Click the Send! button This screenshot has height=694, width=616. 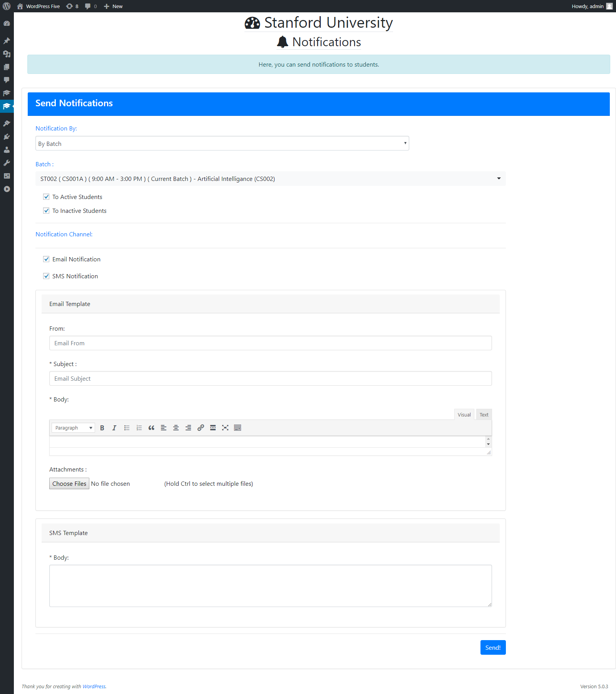pyautogui.click(x=493, y=647)
